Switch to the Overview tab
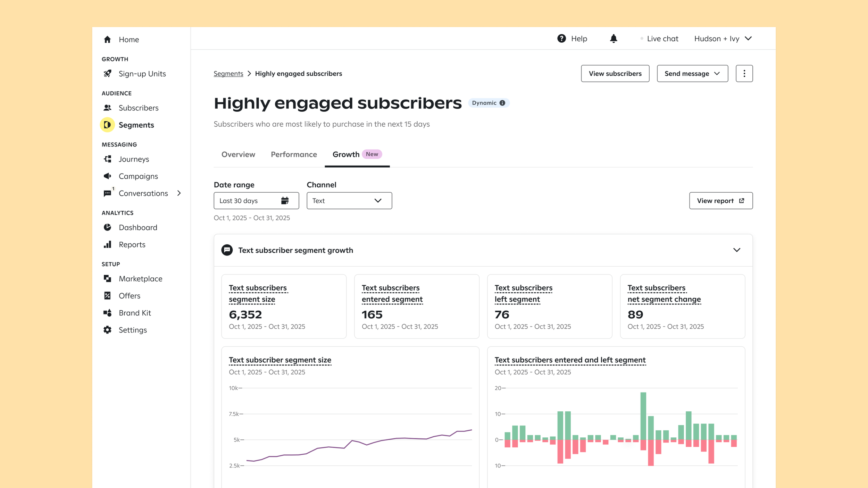868x488 pixels. coord(238,154)
